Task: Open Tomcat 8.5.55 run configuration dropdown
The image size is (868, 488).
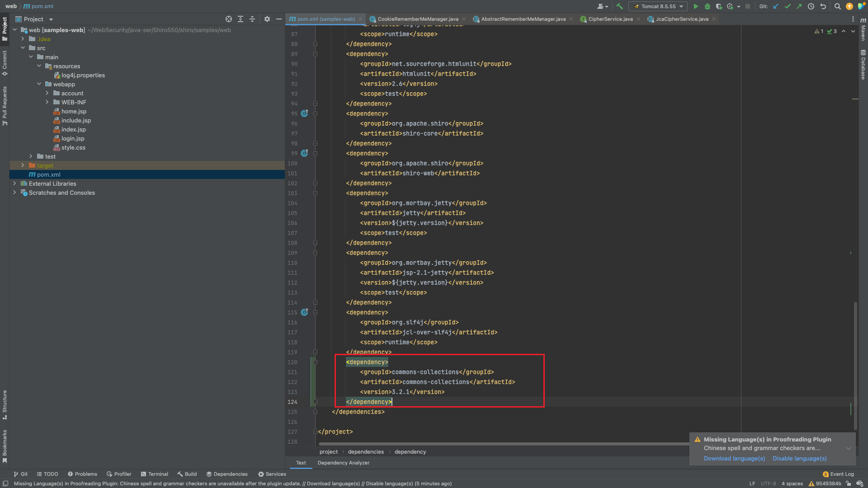Action: pos(658,6)
